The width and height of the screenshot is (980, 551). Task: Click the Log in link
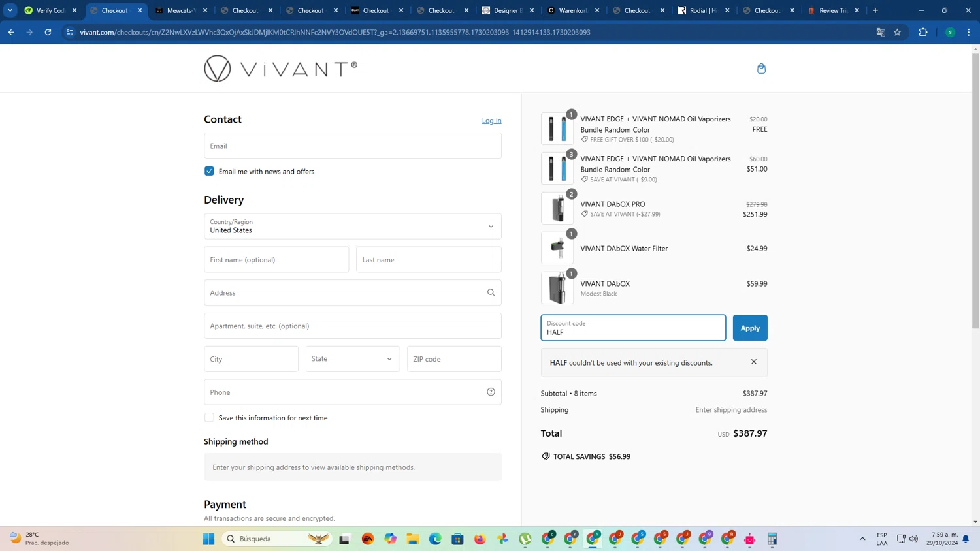point(492,121)
